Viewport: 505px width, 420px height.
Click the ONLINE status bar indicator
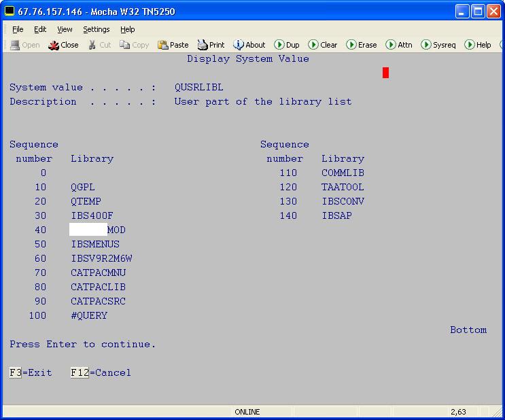247,412
